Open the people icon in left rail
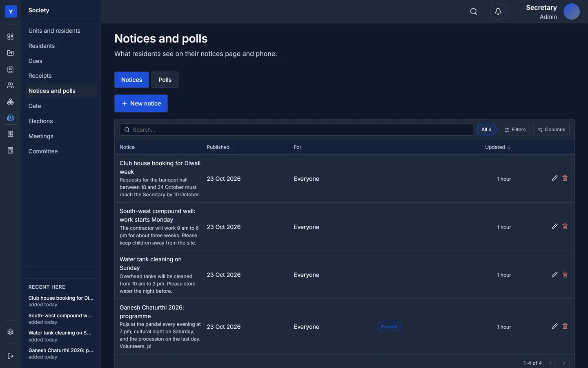 (x=11, y=85)
